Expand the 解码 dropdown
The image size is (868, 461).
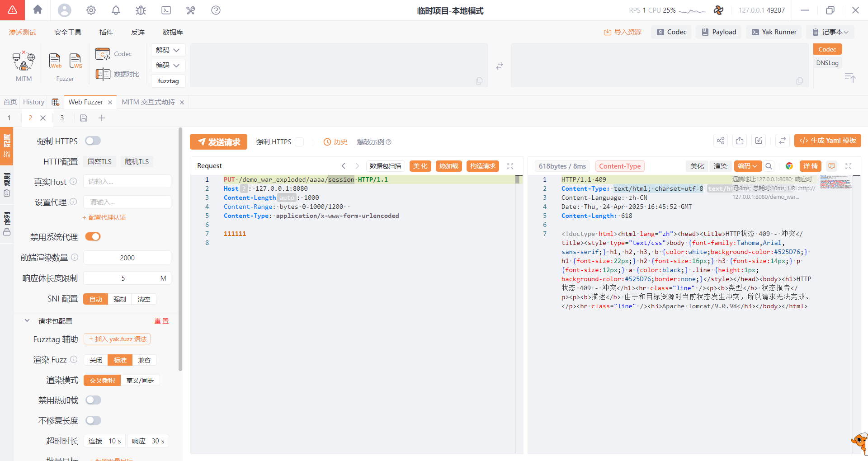click(x=168, y=50)
